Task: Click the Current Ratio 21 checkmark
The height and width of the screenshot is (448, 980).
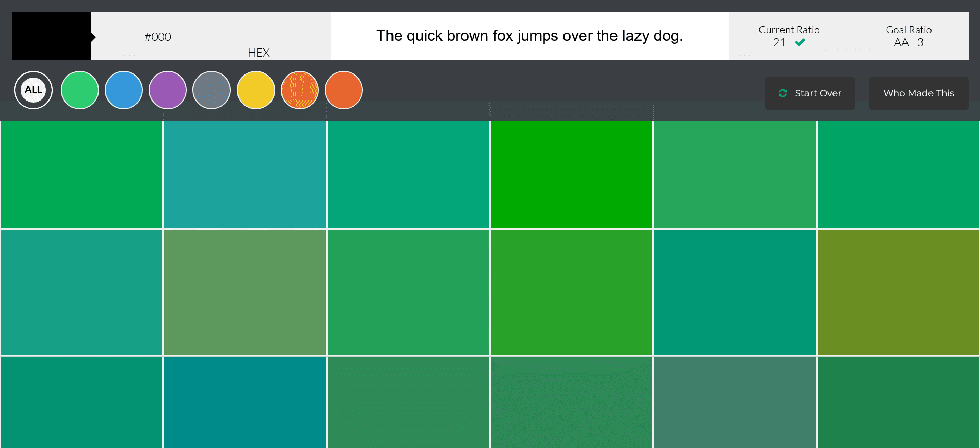Action: (x=800, y=43)
